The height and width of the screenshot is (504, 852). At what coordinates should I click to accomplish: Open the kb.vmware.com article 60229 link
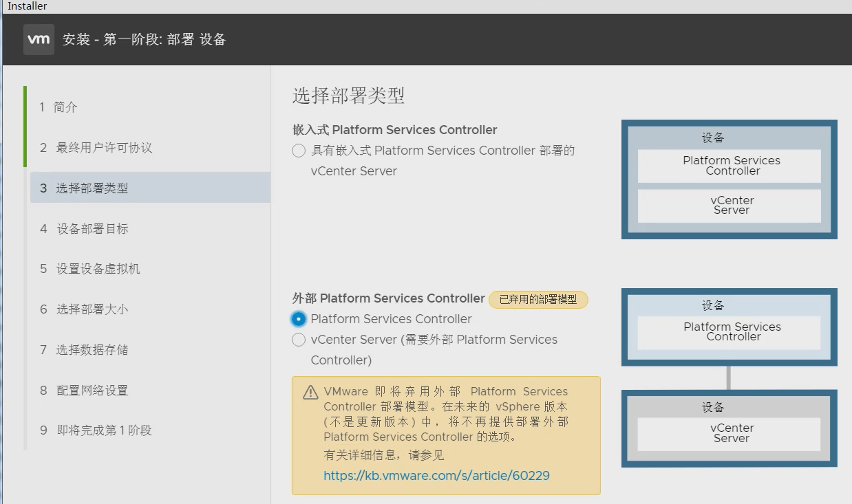(436, 475)
